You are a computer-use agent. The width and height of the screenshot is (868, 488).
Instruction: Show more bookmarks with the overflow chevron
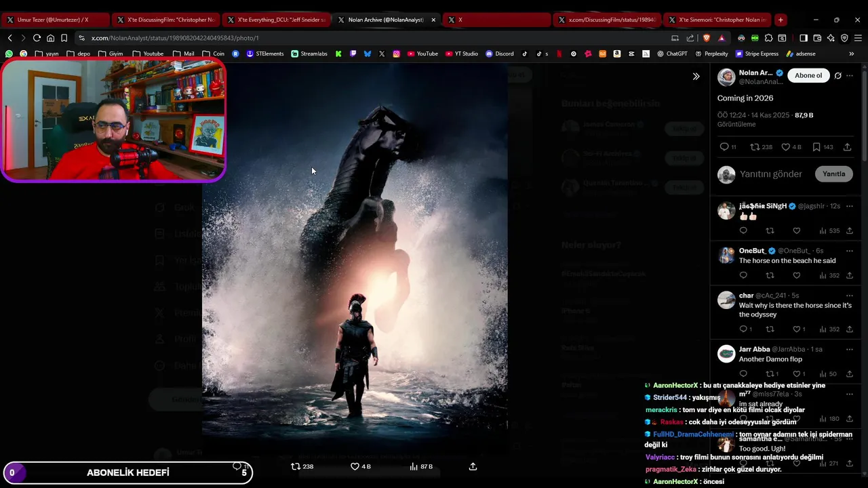pos(852,54)
